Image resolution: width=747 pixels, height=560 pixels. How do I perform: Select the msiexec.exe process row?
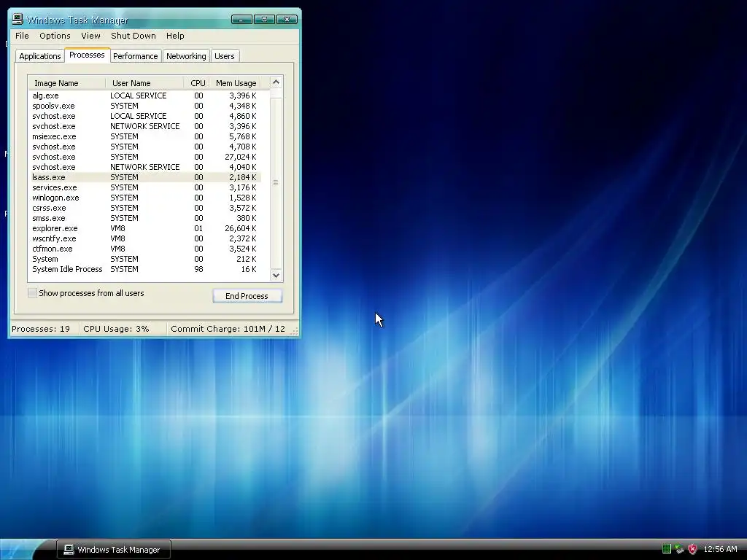pos(145,136)
